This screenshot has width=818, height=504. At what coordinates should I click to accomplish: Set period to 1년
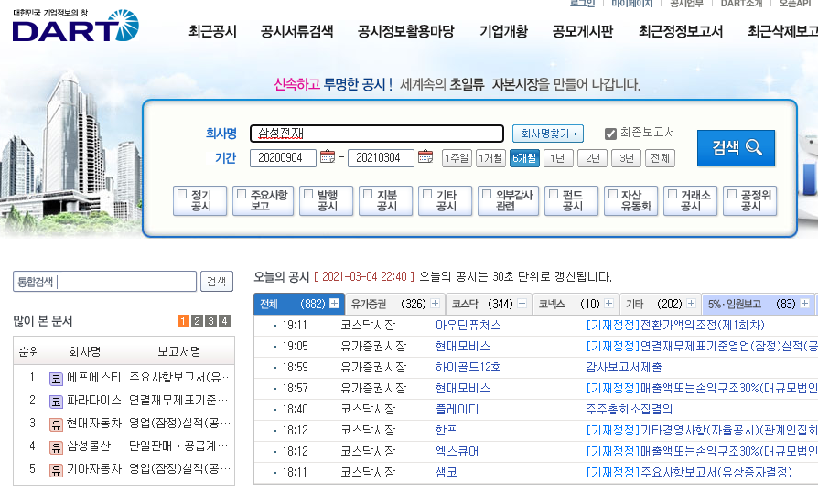pyautogui.click(x=558, y=158)
